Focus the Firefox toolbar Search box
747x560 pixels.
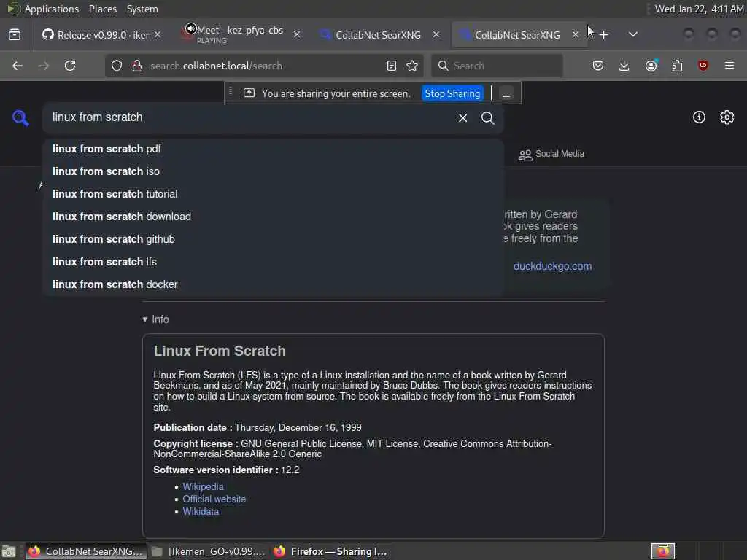[x=498, y=66]
